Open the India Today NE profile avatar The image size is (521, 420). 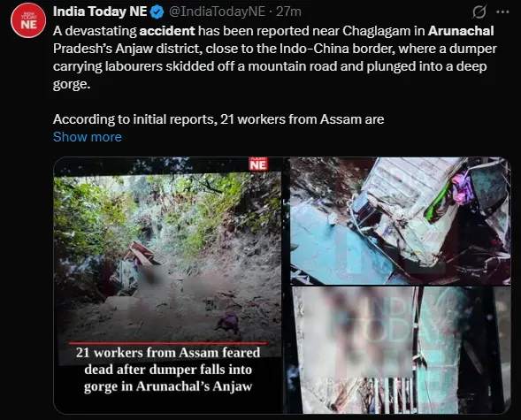28,20
